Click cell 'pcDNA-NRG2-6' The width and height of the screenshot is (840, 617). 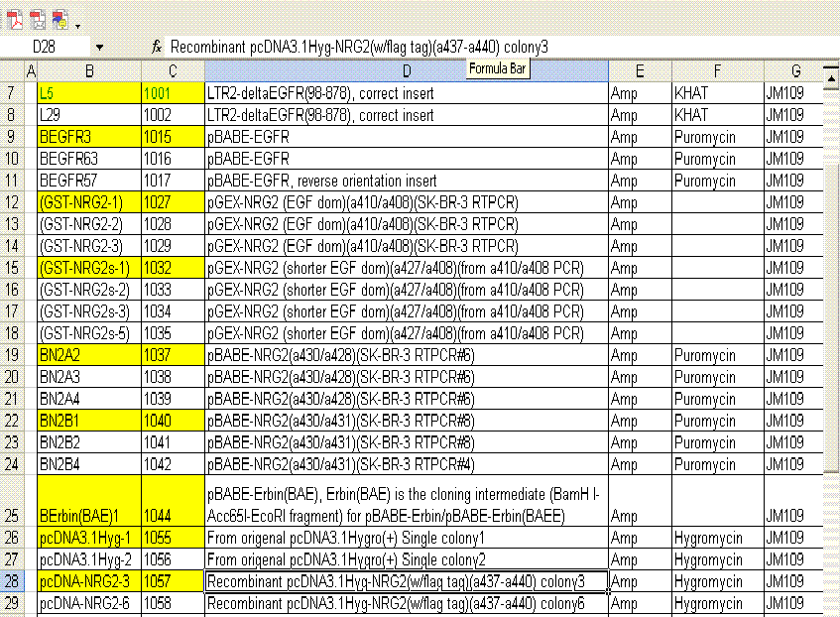click(x=89, y=603)
